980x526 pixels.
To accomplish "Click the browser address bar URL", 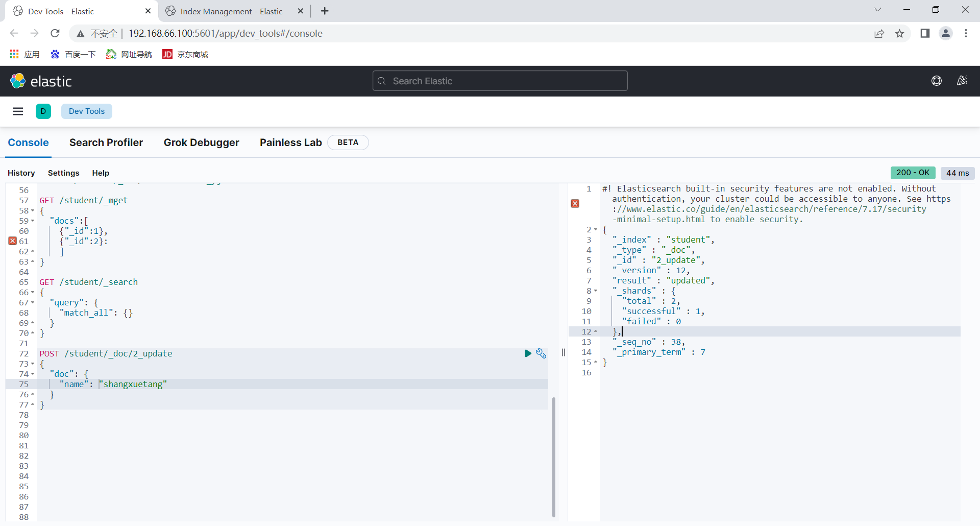I will 225,34.
